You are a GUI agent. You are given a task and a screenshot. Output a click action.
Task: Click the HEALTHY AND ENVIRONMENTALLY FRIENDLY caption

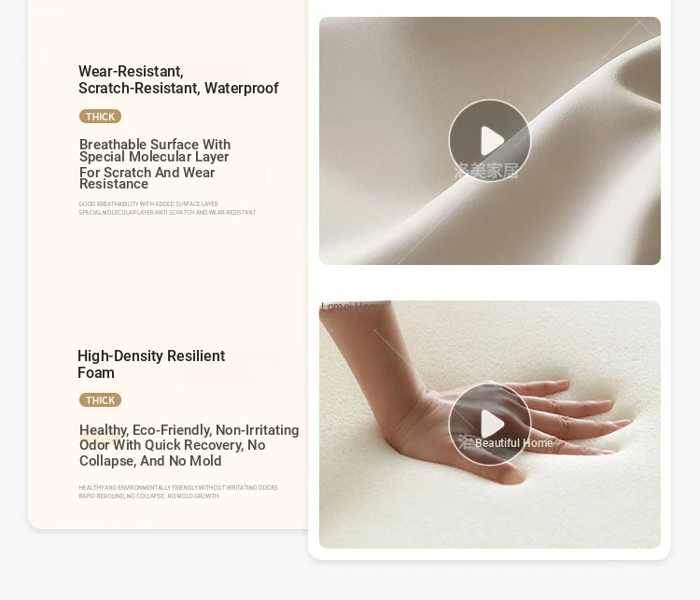tap(178, 487)
